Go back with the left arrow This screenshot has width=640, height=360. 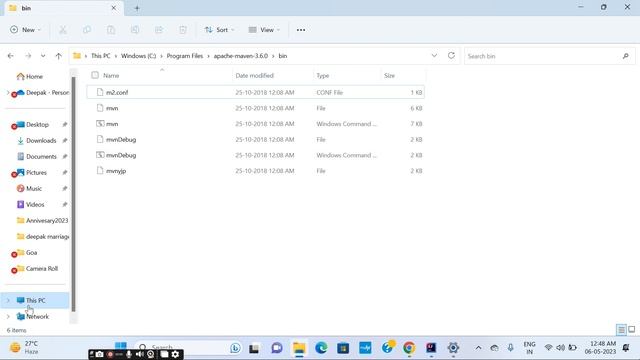[x=11, y=56]
